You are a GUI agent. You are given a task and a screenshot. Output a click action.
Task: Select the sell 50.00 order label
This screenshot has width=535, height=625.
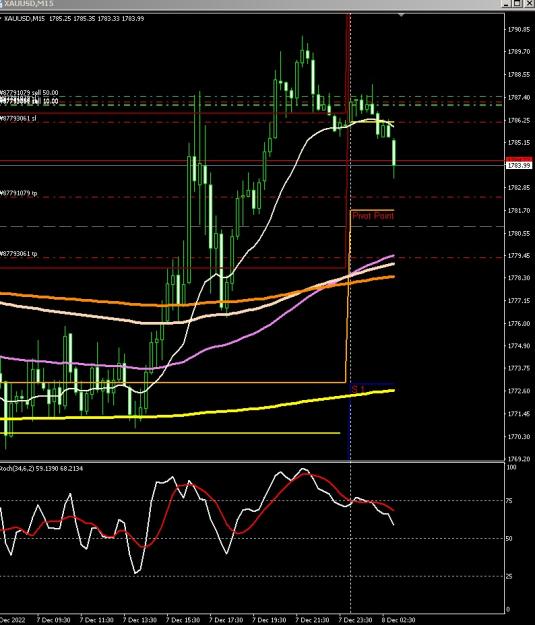[29, 92]
